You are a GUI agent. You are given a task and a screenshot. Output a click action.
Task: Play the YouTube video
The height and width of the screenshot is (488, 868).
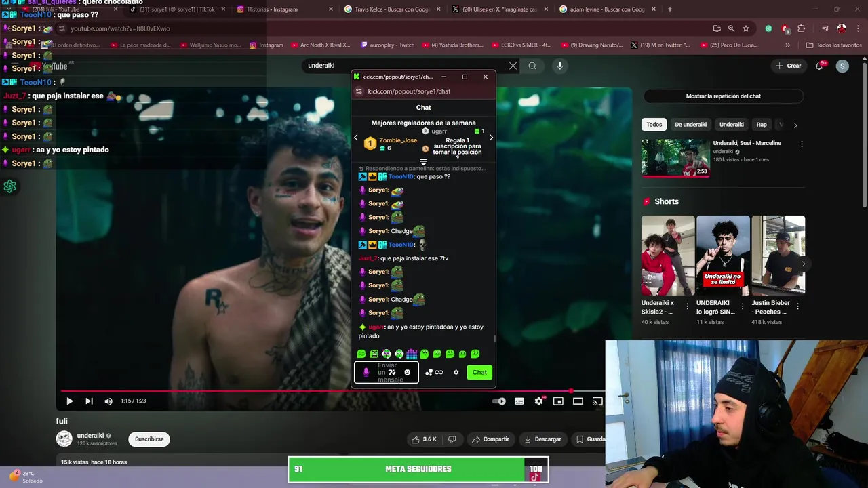[x=69, y=401]
